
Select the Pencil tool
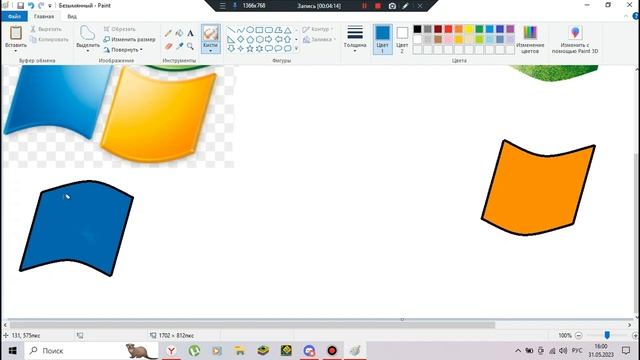[x=168, y=33]
